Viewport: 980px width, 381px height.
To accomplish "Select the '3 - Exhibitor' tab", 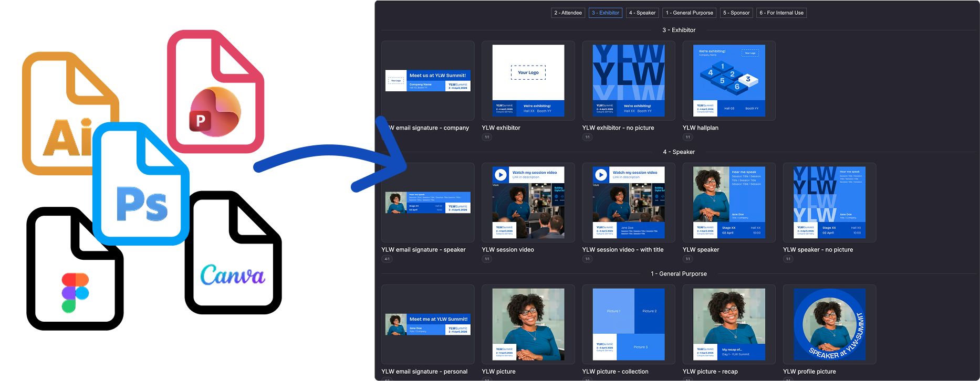I will point(605,13).
